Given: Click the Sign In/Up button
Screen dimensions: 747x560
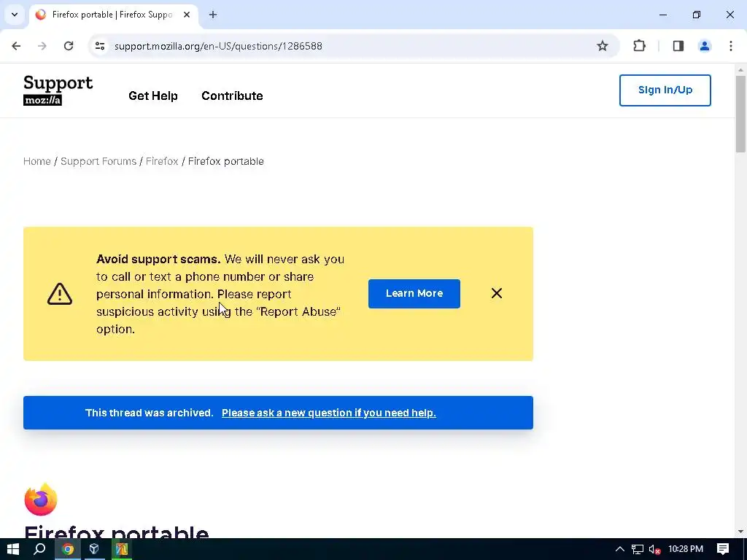Looking at the screenshot, I should [665, 90].
